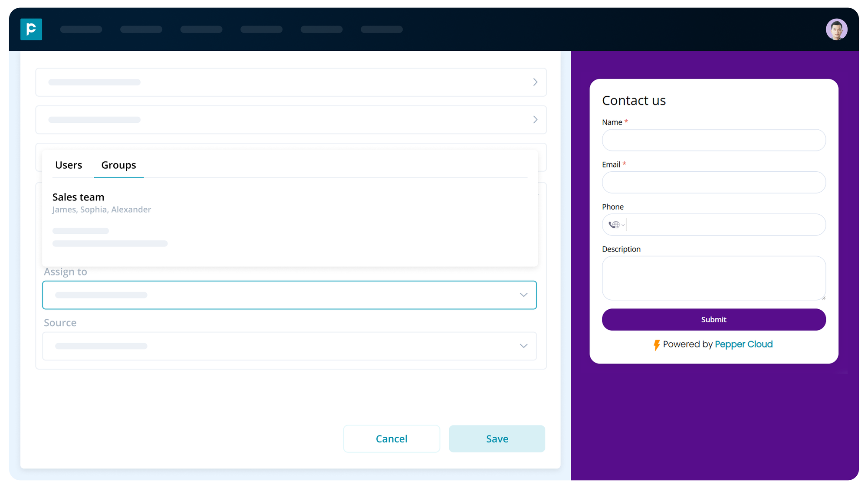Switch to the Groups tab
This screenshot has width=868, height=488.
pos(118,165)
